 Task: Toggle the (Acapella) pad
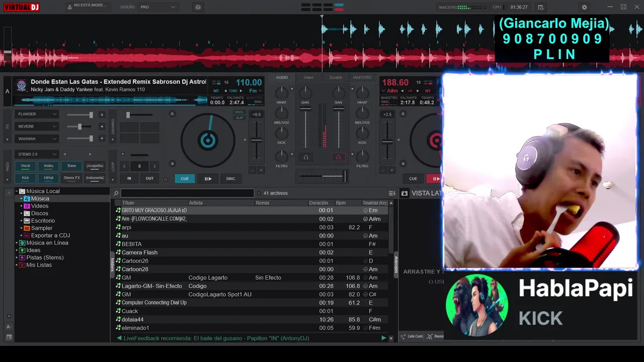95,166
